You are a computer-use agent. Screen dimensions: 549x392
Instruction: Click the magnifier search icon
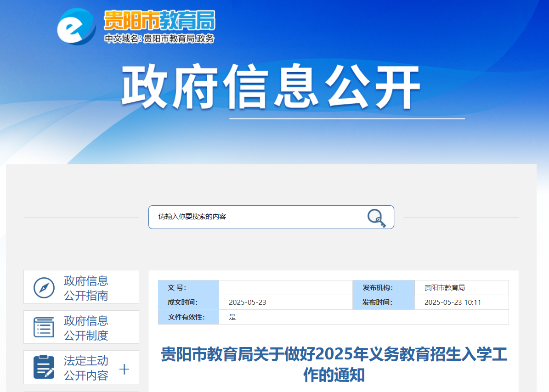point(376,217)
